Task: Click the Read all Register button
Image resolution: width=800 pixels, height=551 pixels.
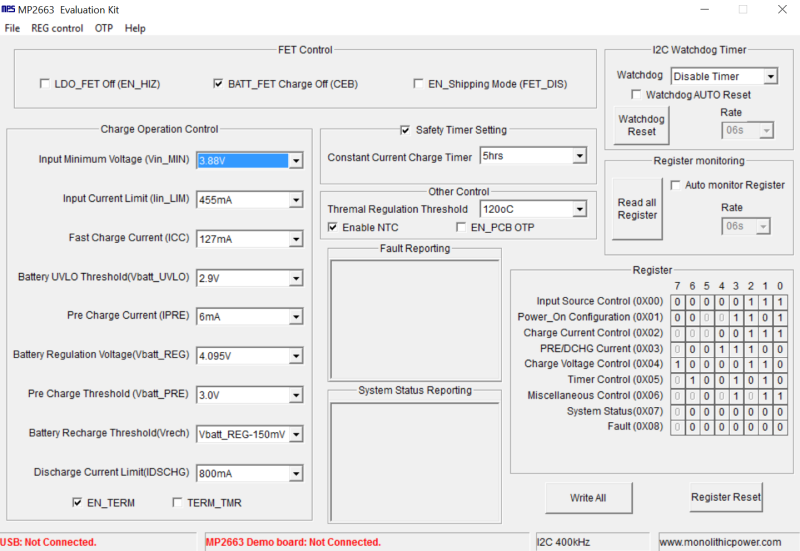Action: click(x=637, y=209)
